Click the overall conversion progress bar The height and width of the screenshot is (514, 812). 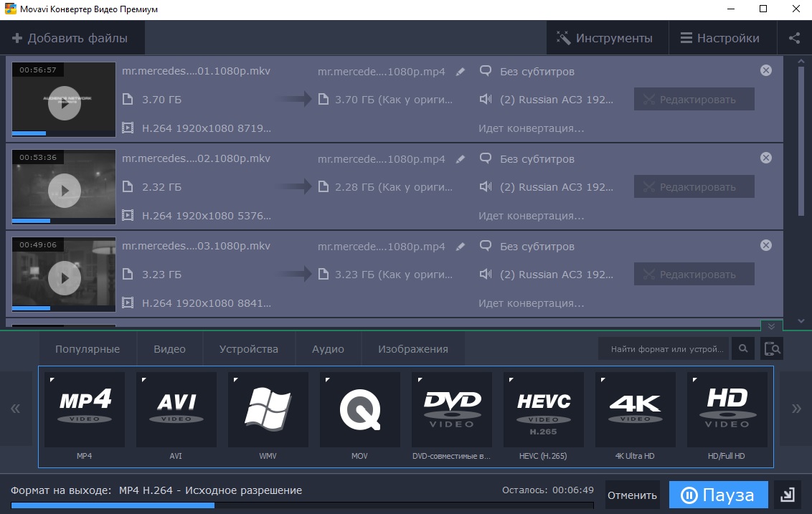303,505
